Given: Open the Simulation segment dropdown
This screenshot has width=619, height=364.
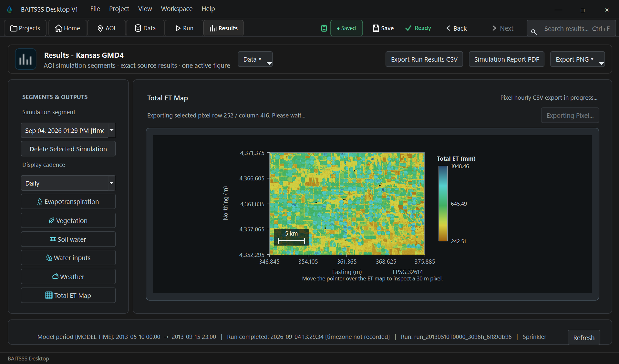Looking at the screenshot, I should [x=68, y=130].
